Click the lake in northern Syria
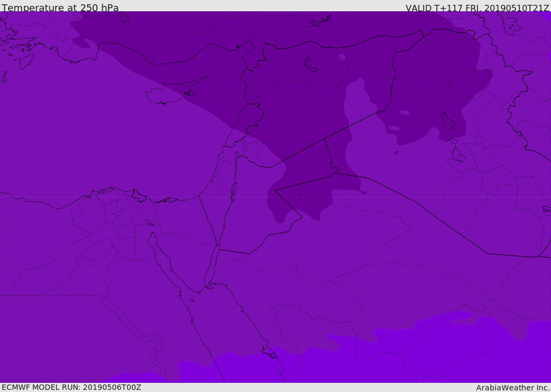Image resolution: width=551 pixels, height=392 pixels. click(311, 65)
